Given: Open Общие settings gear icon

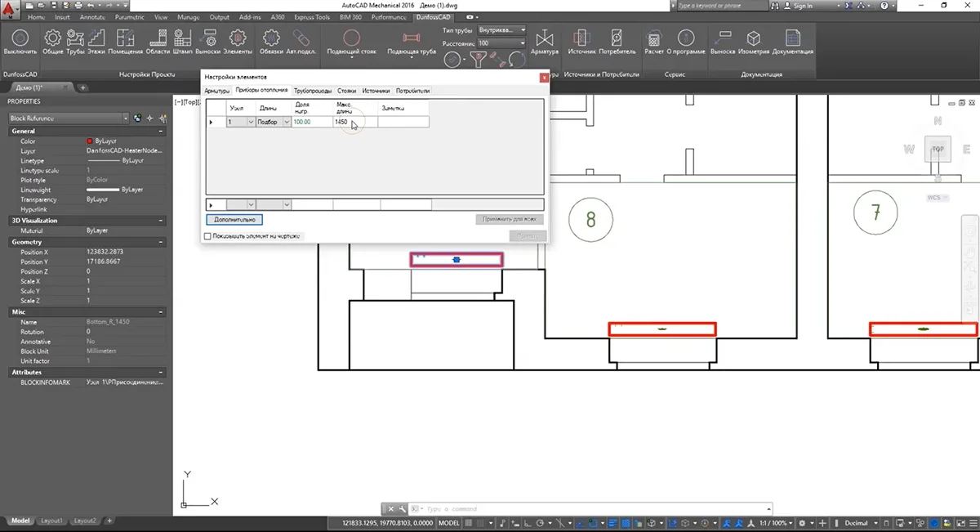Looking at the screenshot, I should coord(53,38).
